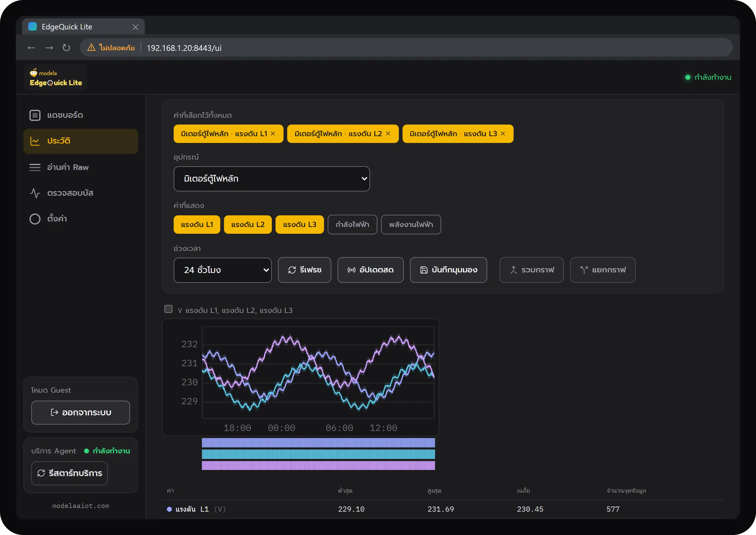Open the 24 ชั่วโมง time range dropdown

(222, 270)
